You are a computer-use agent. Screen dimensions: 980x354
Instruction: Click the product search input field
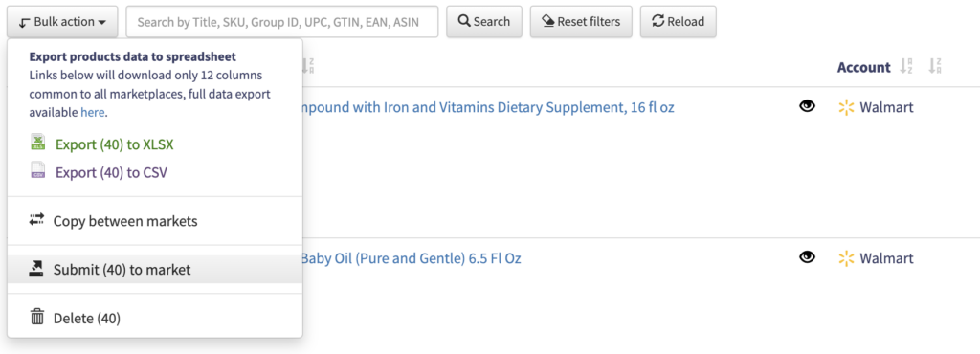(282, 22)
